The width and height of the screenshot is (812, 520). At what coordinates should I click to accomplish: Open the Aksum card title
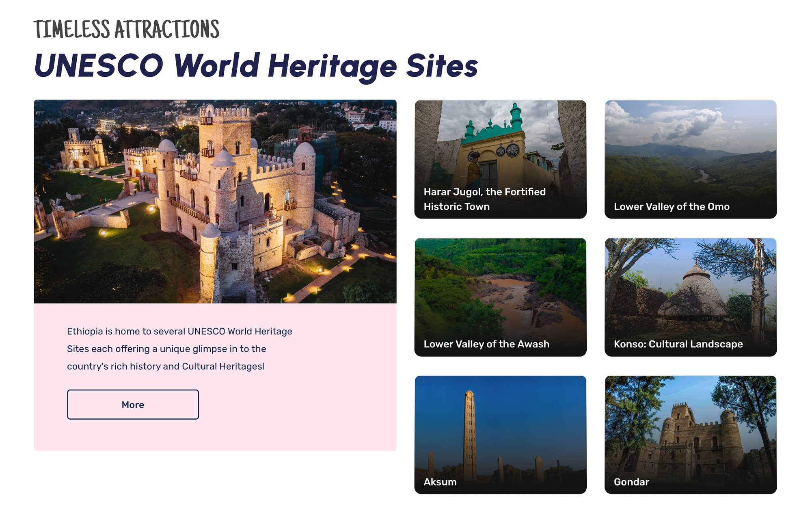pyautogui.click(x=440, y=482)
